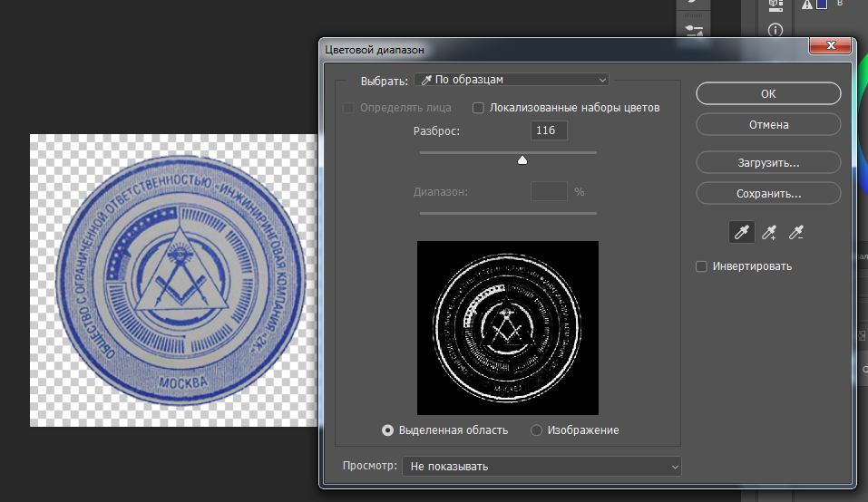The image size is (868, 502).
Task: Select the Изображение radio button
Action: click(x=536, y=430)
